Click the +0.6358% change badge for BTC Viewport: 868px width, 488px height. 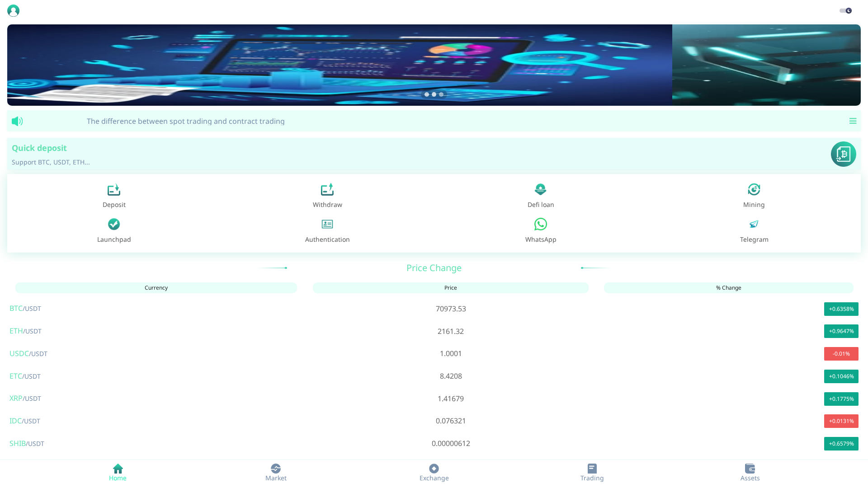(x=841, y=309)
